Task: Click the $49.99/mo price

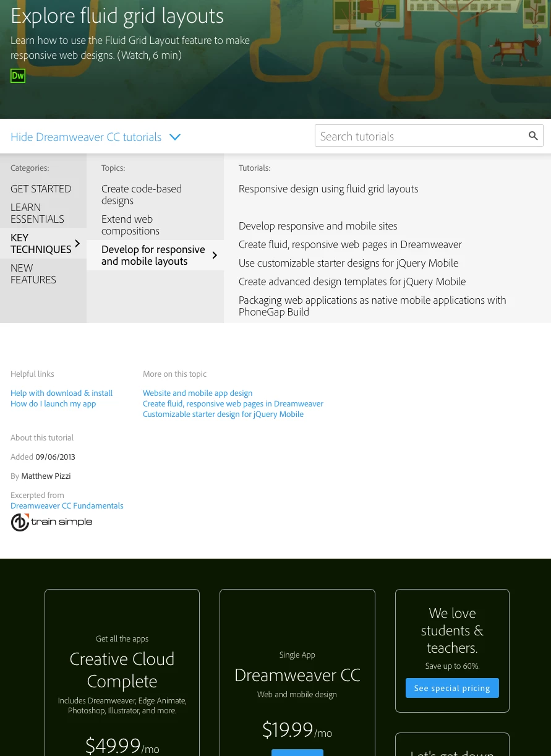Action: click(x=122, y=745)
